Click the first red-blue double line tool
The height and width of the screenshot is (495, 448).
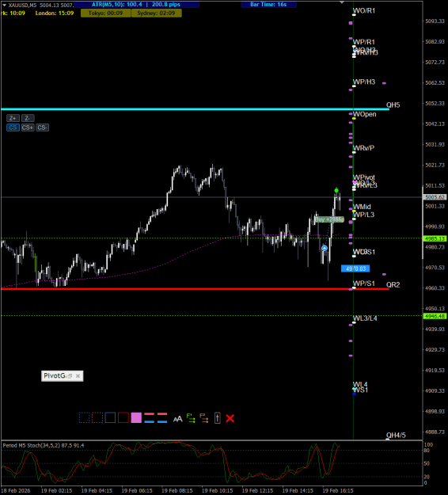coord(149,417)
